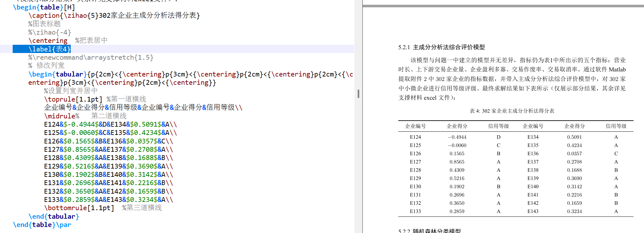Viewport: 644px width, 233px height.
Task: Click the source row starting with E130
Action: tap(108, 175)
